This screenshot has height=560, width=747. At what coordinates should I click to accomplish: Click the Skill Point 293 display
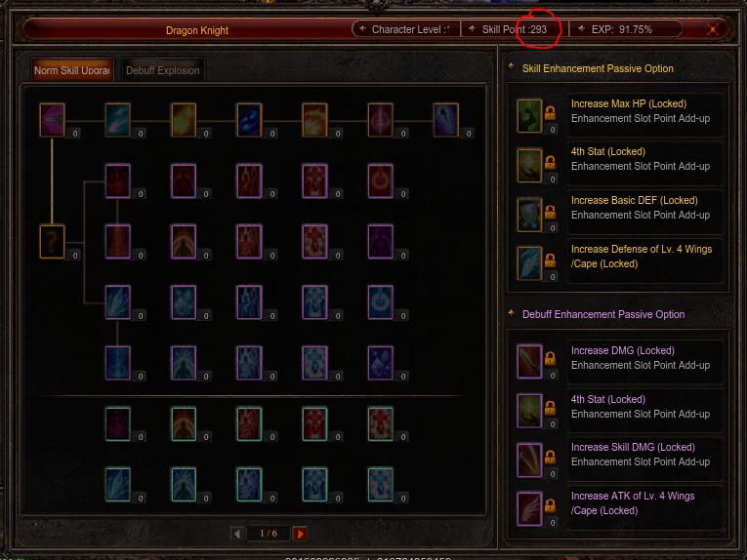click(x=515, y=29)
